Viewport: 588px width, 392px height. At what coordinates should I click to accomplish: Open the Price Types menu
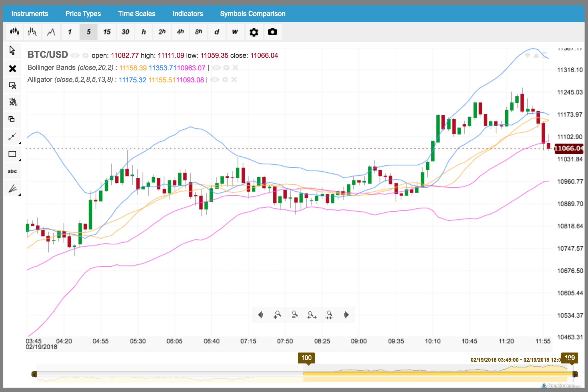click(83, 14)
